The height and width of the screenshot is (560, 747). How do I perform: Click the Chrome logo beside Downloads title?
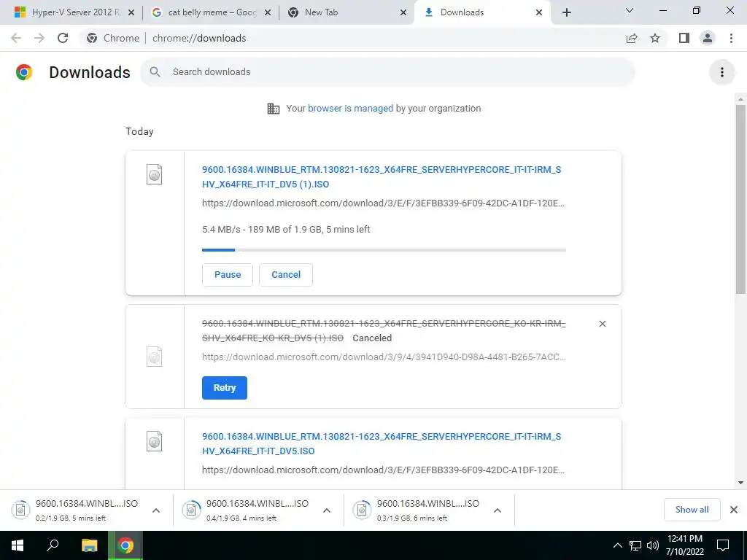click(24, 72)
